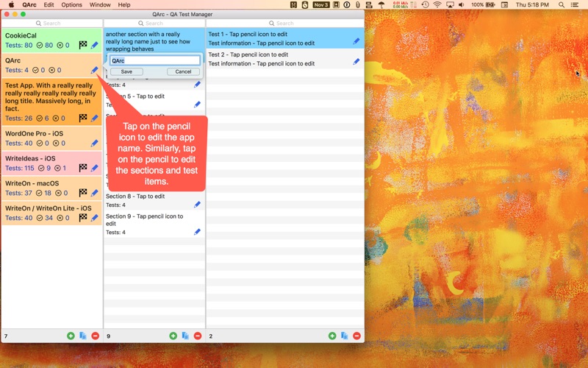The image size is (588, 368).
Task: Click the pencil icon on QArc app row
Action: (x=95, y=70)
